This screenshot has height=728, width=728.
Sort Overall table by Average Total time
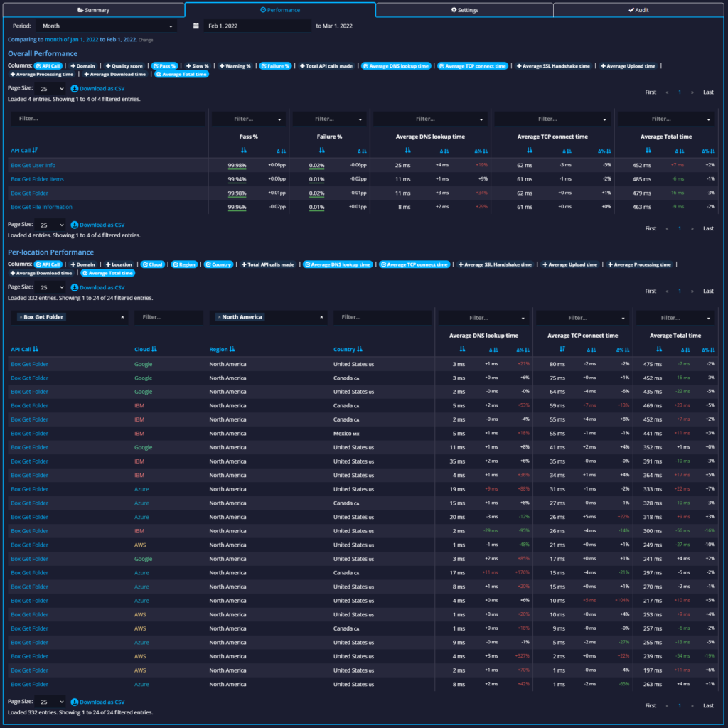coord(648,151)
